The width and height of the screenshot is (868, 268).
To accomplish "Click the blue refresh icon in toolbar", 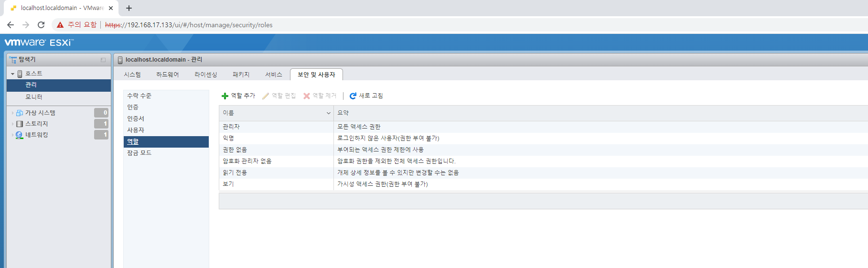I will pyautogui.click(x=353, y=96).
